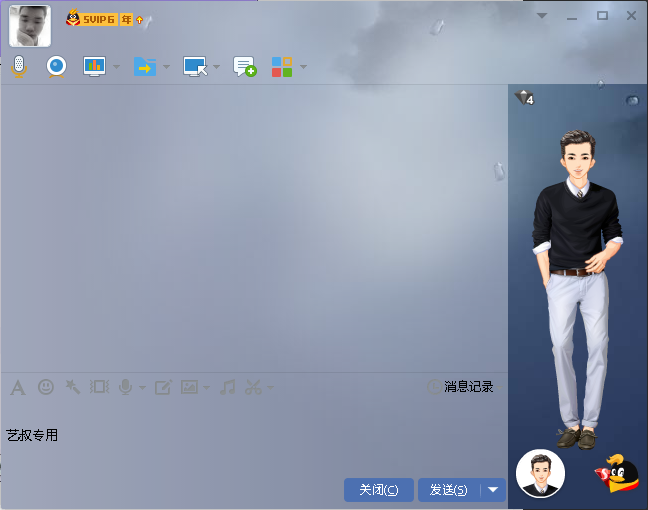Click the SVIP6 membership badge
The width and height of the screenshot is (648, 510).
92,19
